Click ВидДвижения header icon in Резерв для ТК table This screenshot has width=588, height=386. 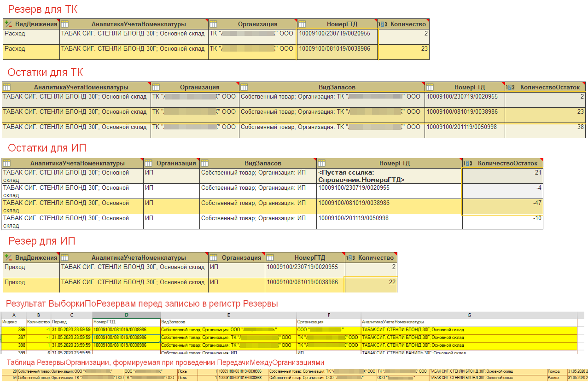[8, 24]
